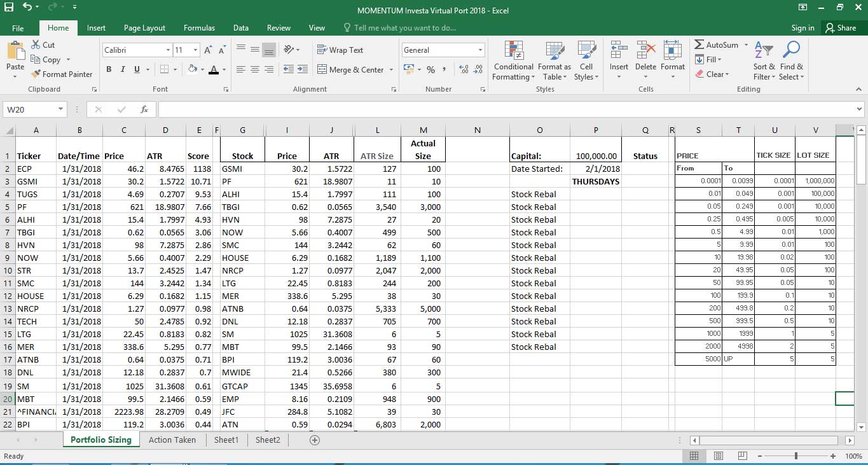Decrease the font size with the small A
The height and width of the screenshot is (465, 868).
click(221, 50)
